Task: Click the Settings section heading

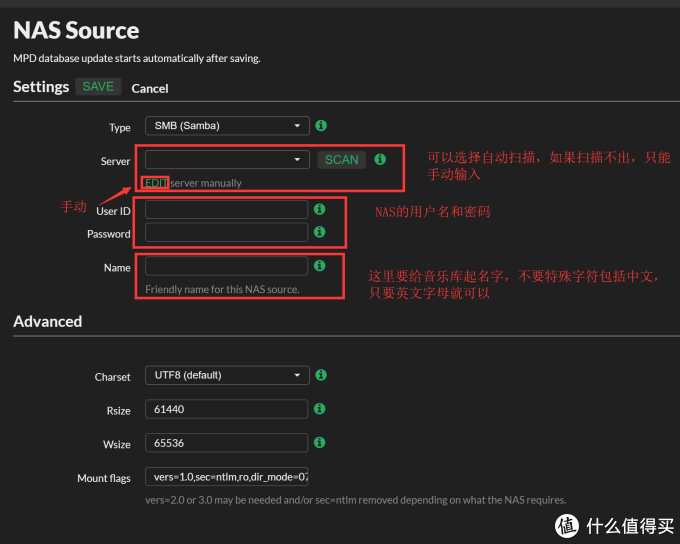Action: point(41,87)
